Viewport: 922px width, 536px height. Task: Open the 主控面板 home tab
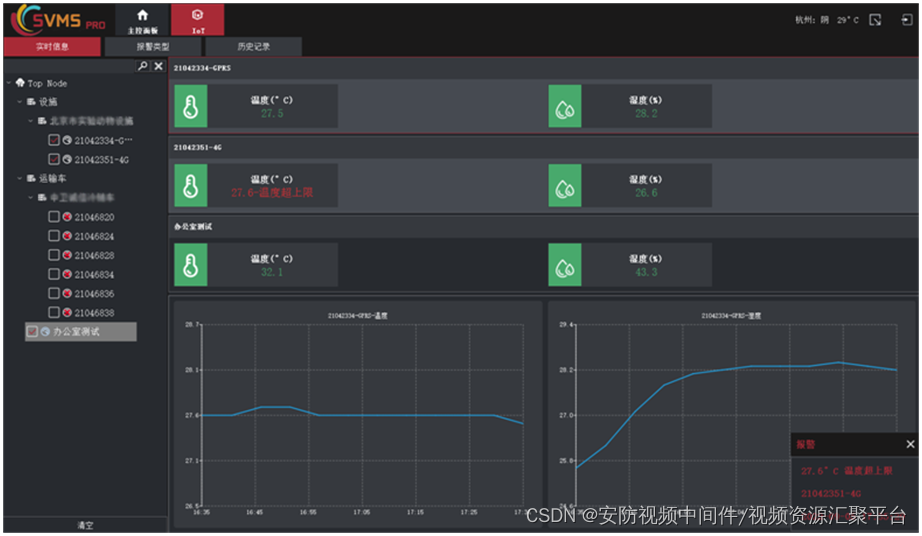(x=143, y=20)
